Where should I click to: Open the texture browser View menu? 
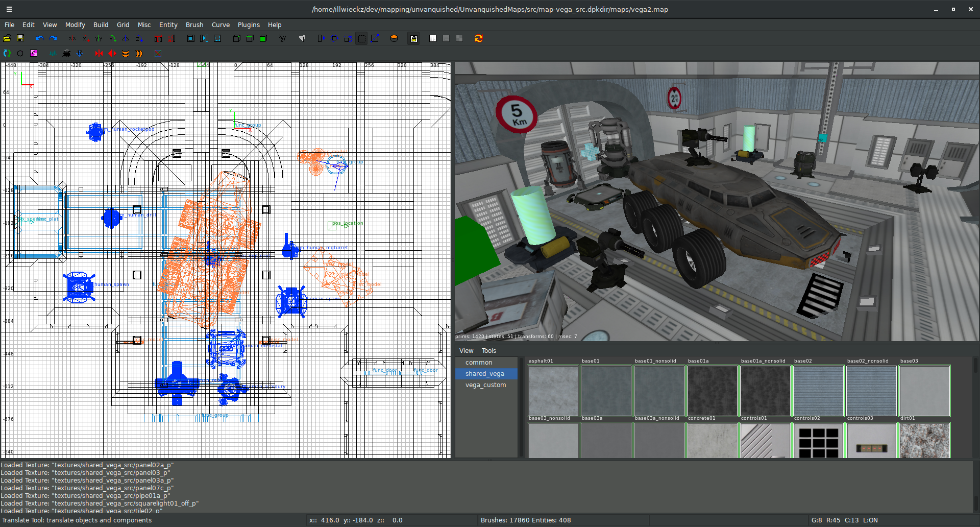click(x=466, y=351)
